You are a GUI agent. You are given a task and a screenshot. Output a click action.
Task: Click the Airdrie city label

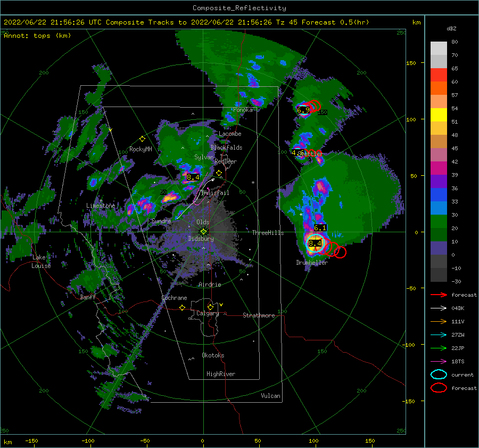click(x=210, y=284)
